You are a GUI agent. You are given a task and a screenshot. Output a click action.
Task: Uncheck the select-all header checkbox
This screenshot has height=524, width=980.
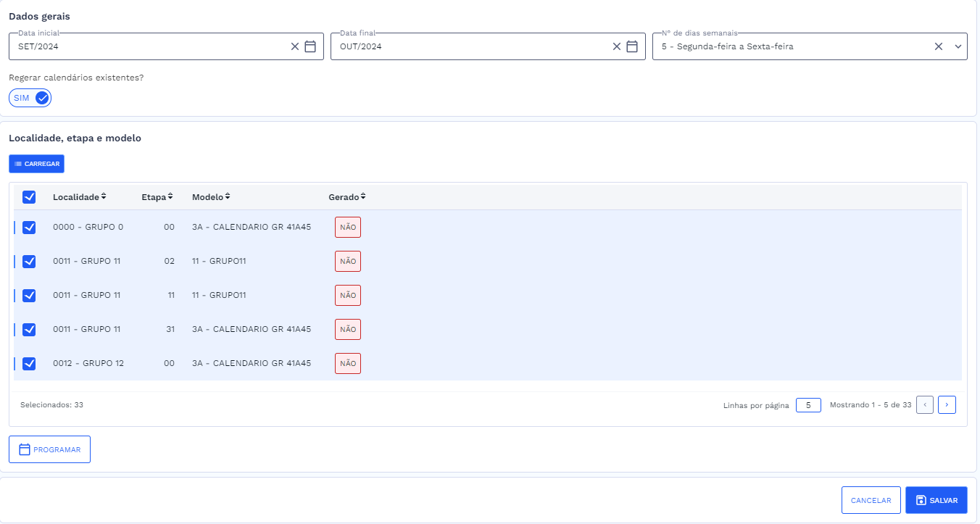29,197
